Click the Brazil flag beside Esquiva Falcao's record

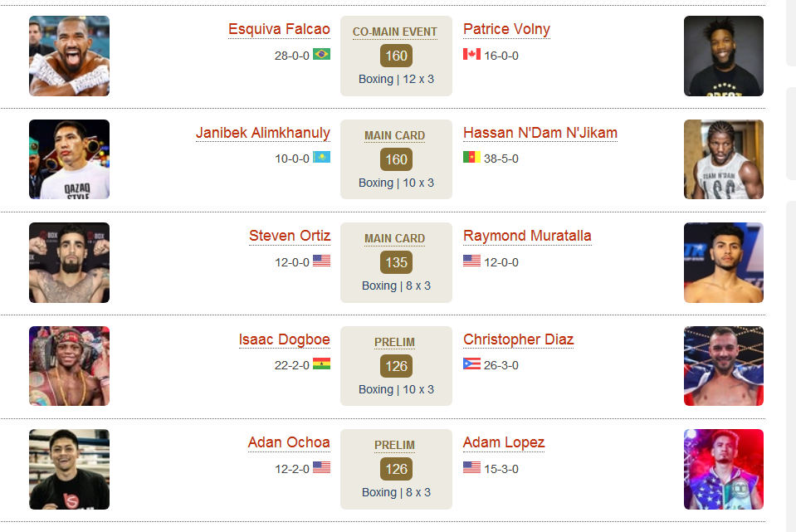[321, 54]
